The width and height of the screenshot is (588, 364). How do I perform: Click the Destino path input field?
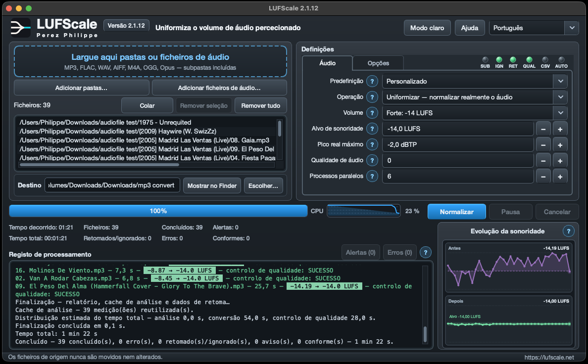[112, 185]
